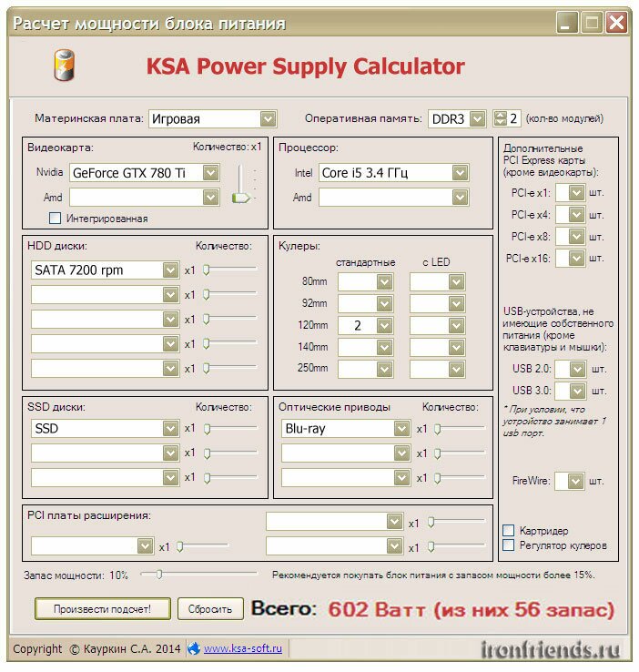Click the video card quantity vertical slider
Image resolution: width=639 pixels, height=672 pixels.
[241, 183]
